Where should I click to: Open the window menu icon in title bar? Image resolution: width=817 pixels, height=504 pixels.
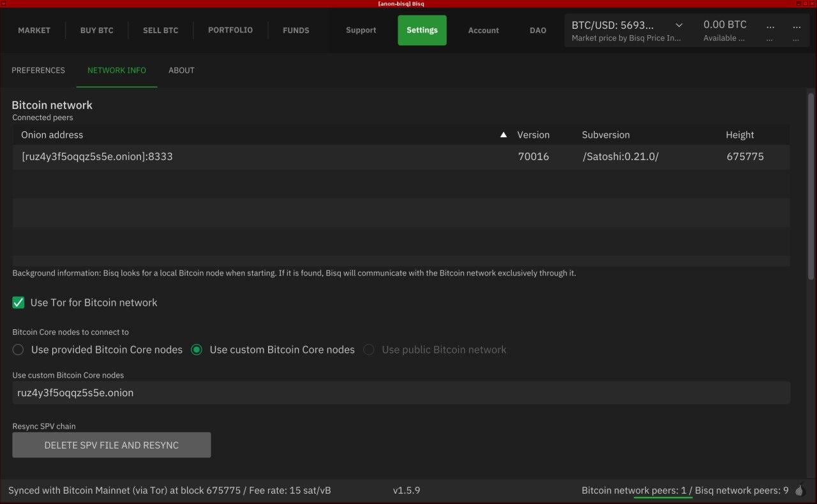(x=4, y=4)
